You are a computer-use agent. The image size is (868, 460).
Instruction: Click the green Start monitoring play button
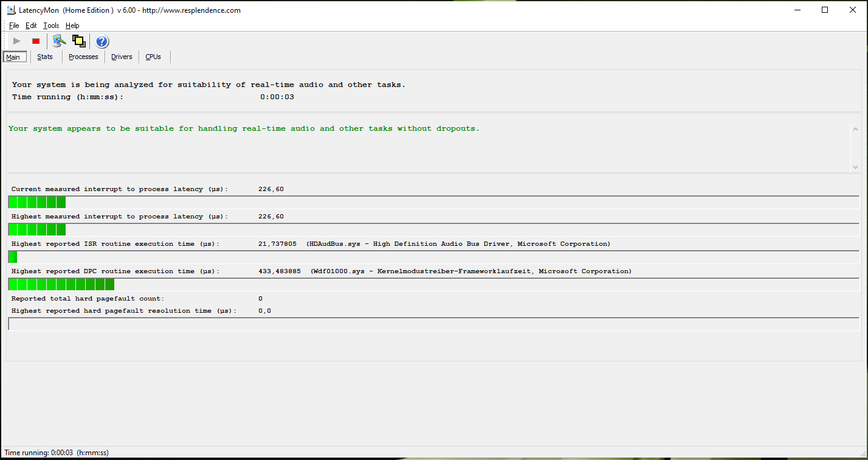[x=17, y=41]
